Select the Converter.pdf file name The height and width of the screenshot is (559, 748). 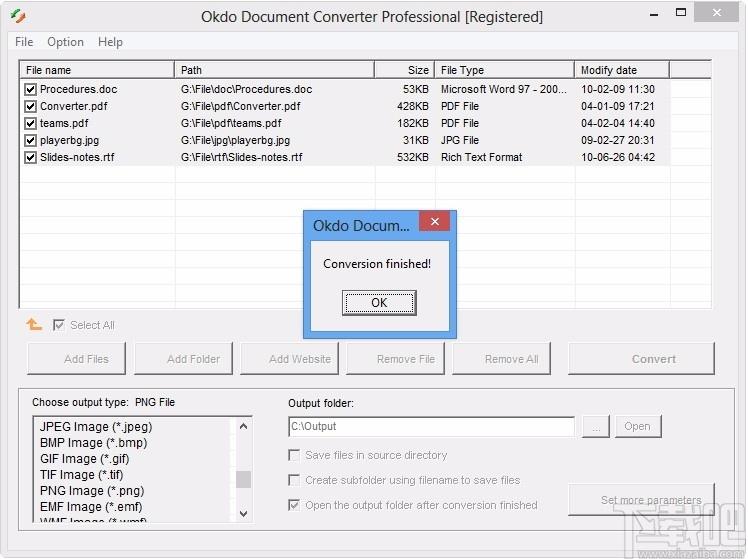coord(73,106)
